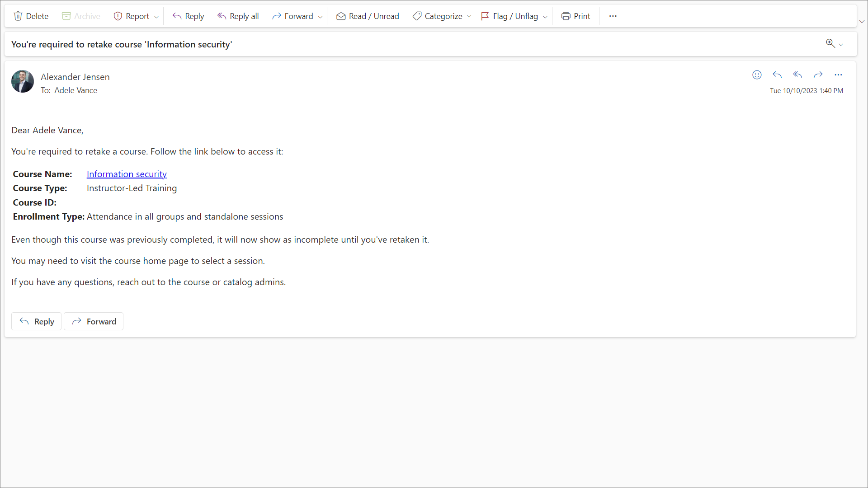This screenshot has width=868, height=488.
Task: Expand the Flag / Unflag dropdown arrow
Action: coord(545,17)
